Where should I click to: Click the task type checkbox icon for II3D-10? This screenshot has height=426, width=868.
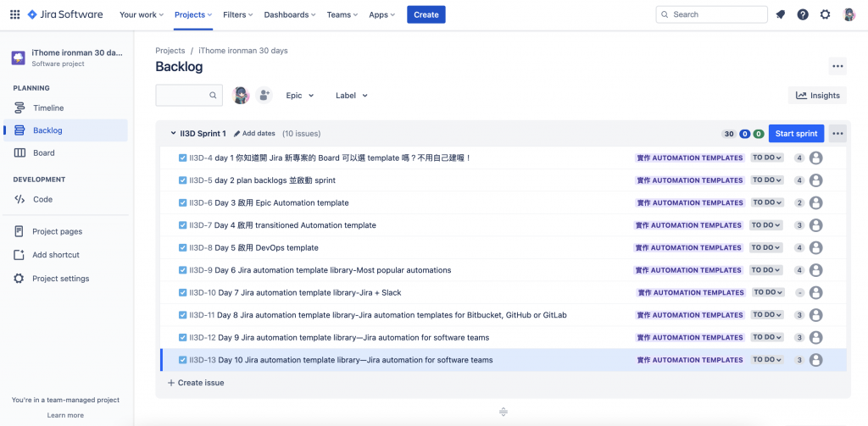pos(183,292)
